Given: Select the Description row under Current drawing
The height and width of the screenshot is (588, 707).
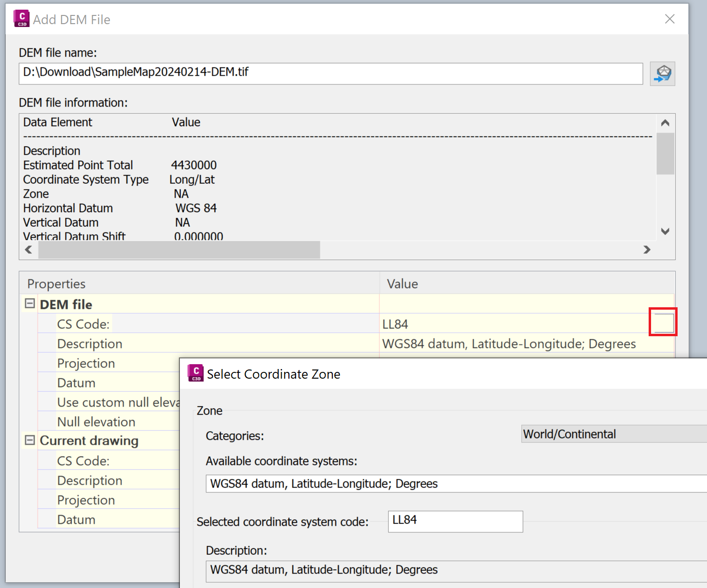Looking at the screenshot, I should tap(109, 480).
